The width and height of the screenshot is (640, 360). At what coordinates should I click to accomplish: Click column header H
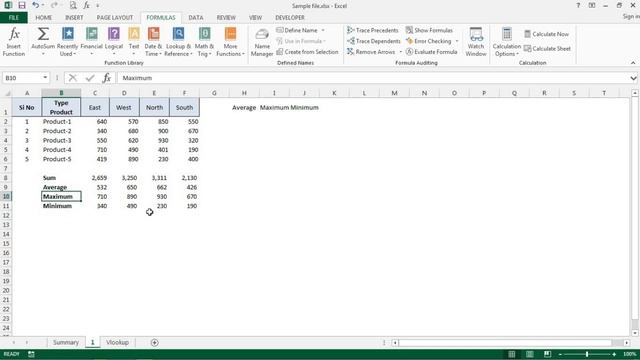(244, 93)
